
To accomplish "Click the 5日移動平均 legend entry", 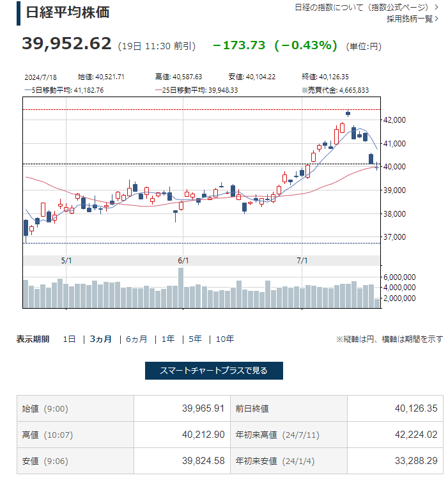I will 65,90.
